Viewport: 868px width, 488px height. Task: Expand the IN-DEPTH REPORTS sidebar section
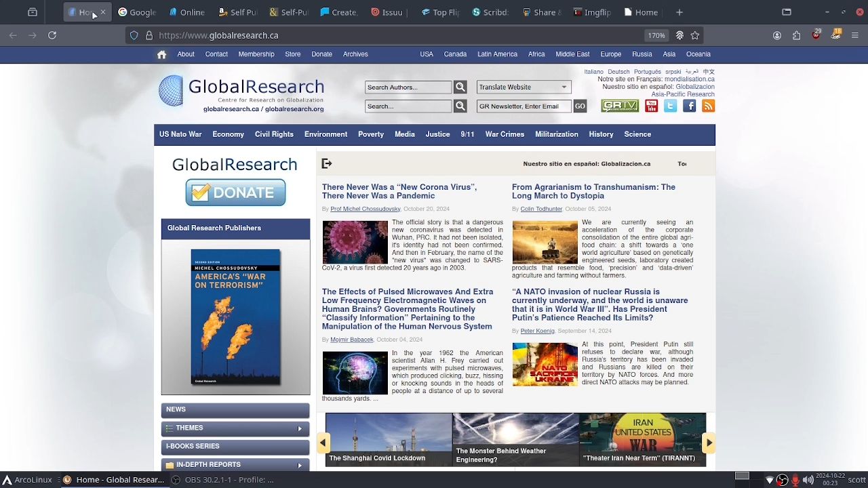[x=299, y=465]
